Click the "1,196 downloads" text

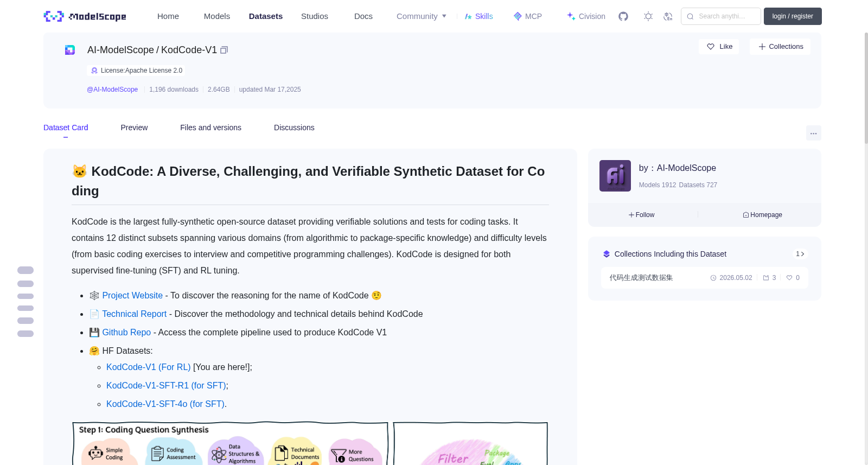[x=174, y=90]
